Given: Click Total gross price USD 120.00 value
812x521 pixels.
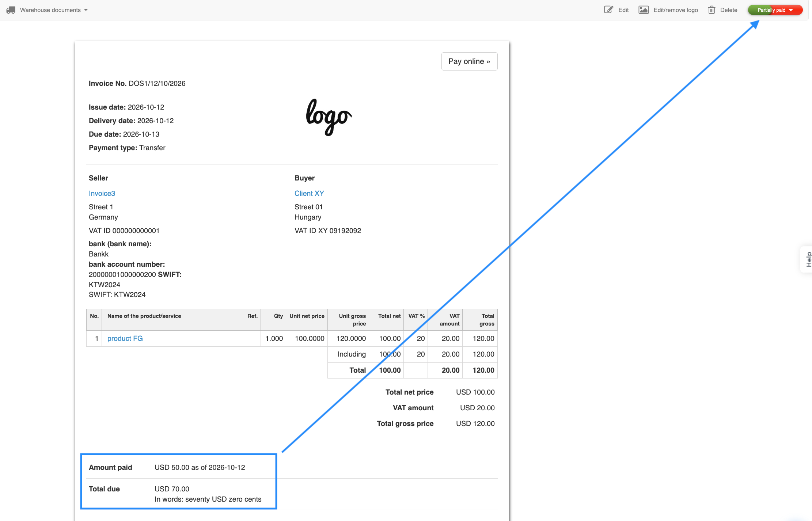Looking at the screenshot, I should [475, 423].
